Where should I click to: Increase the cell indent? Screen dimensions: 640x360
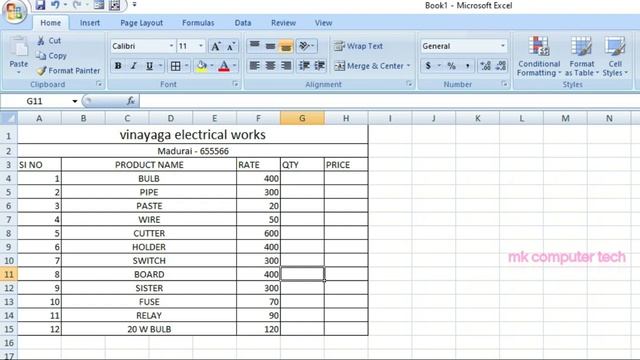point(320,66)
